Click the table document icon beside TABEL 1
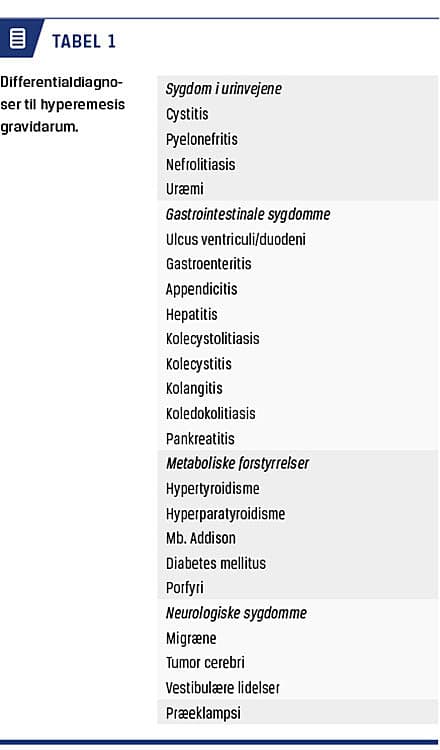The width and height of the screenshot is (440, 750). coord(18,38)
